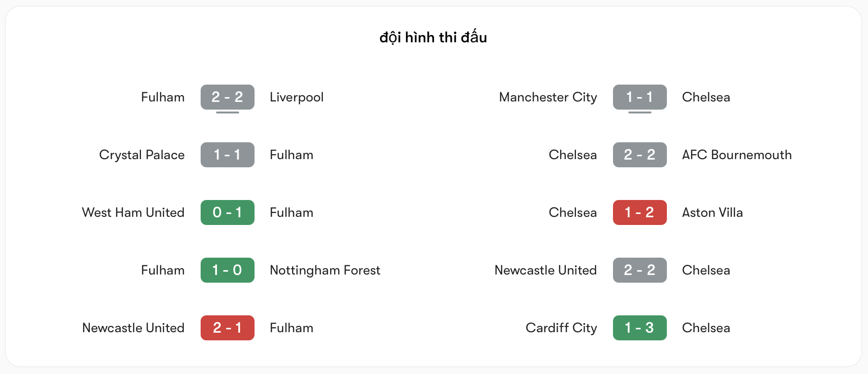
Task: Open the Aston Villa team label
Action: coord(713,212)
